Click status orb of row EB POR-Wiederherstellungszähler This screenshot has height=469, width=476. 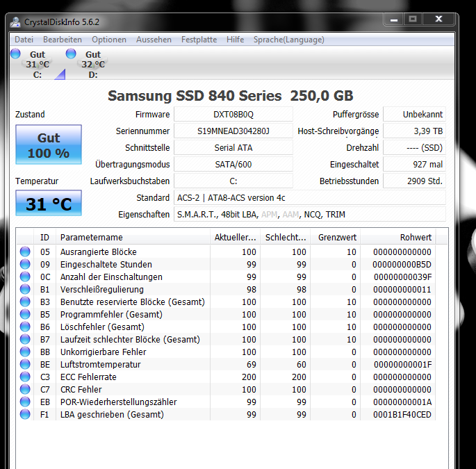pyautogui.click(x=25, y=402)
